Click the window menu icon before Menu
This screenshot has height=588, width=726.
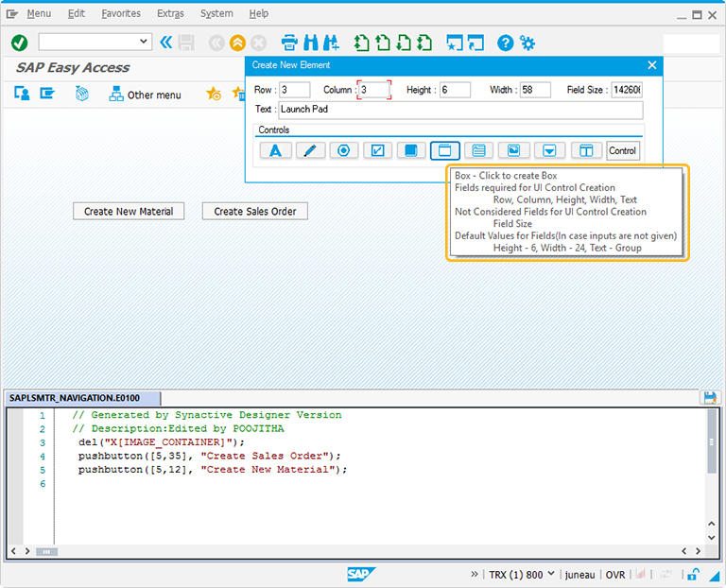coord(12,14)
